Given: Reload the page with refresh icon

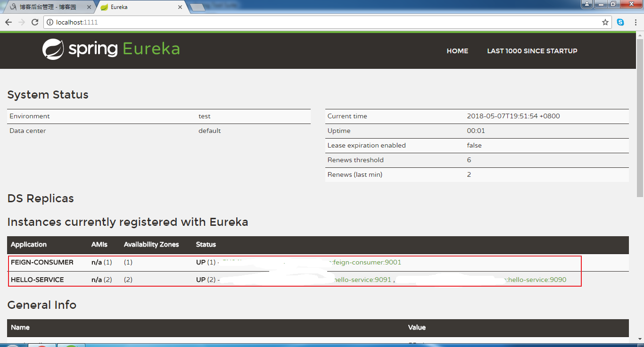Looking at the screenshot, I should [35, 22].
